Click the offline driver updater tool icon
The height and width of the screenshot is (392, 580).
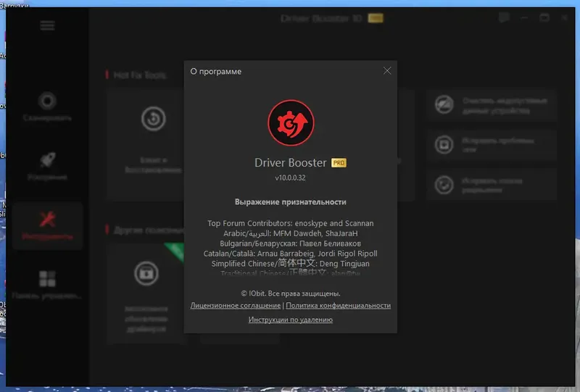[x=146, y=274]
